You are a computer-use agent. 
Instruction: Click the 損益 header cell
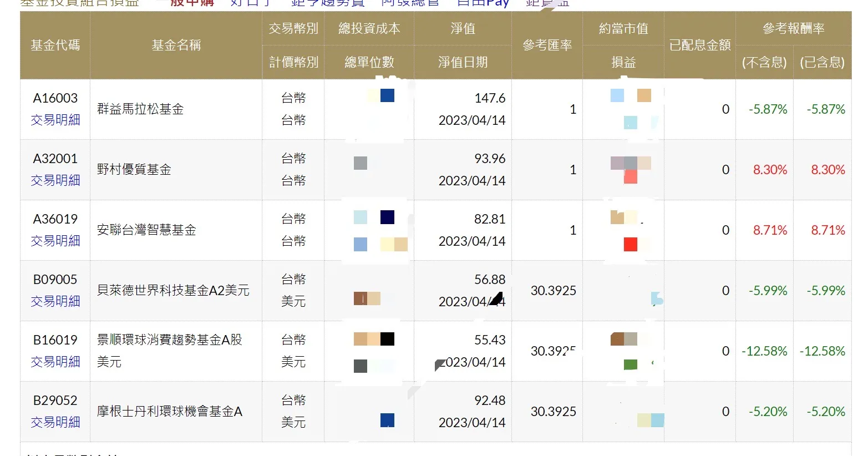(x=623, y=62)
